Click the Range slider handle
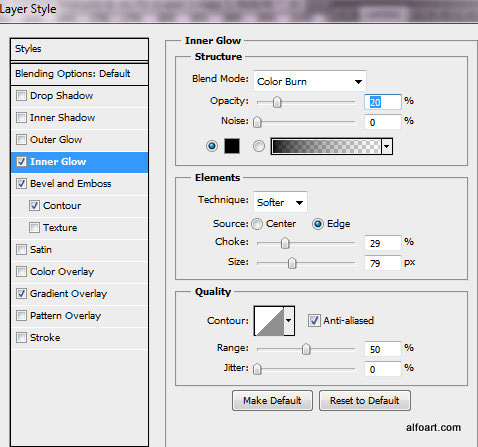Image resolution: width=478 pixels, height=447 pixels. click(x=306, y=349)
